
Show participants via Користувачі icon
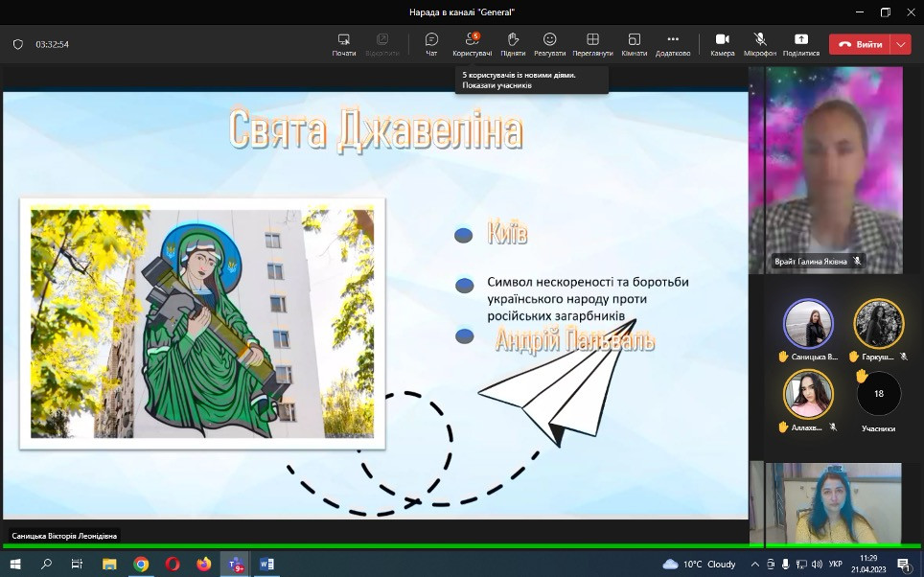[x=472, y=44]
